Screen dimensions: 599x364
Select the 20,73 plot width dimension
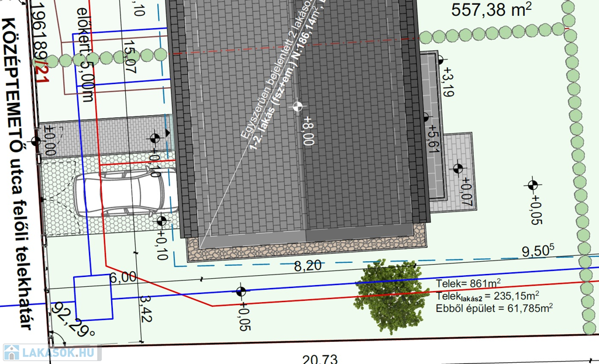[319, 359]
